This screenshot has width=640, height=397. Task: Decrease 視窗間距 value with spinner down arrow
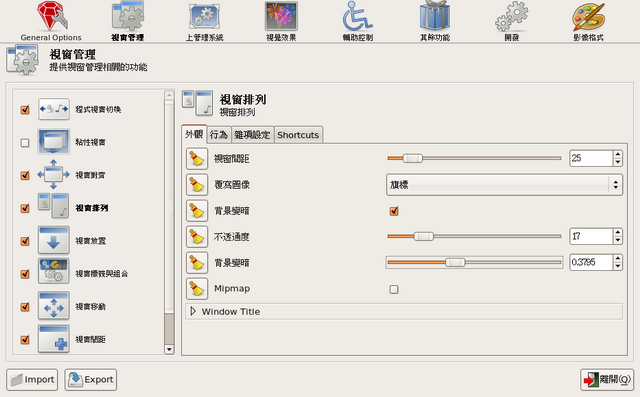pyautogui.click(x=618, y=162)
